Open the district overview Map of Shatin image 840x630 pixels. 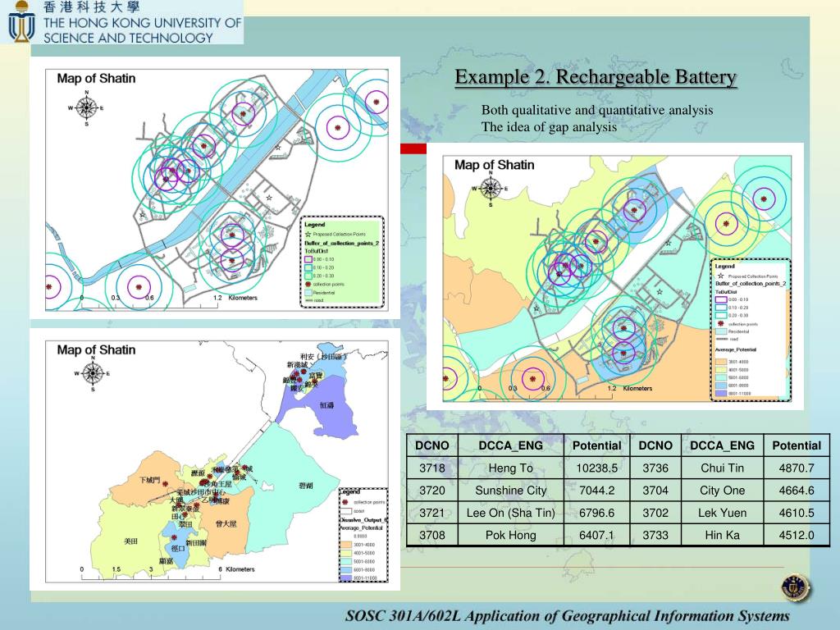[217, 461]
